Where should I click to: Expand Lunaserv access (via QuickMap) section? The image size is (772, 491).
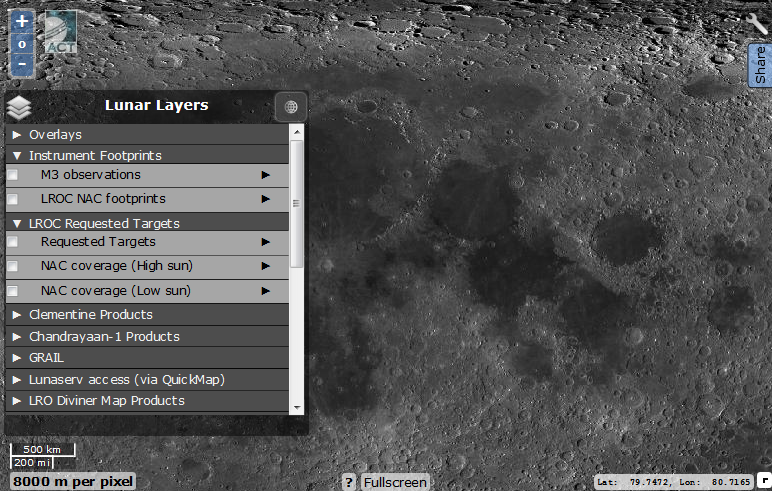pos(147,380)
